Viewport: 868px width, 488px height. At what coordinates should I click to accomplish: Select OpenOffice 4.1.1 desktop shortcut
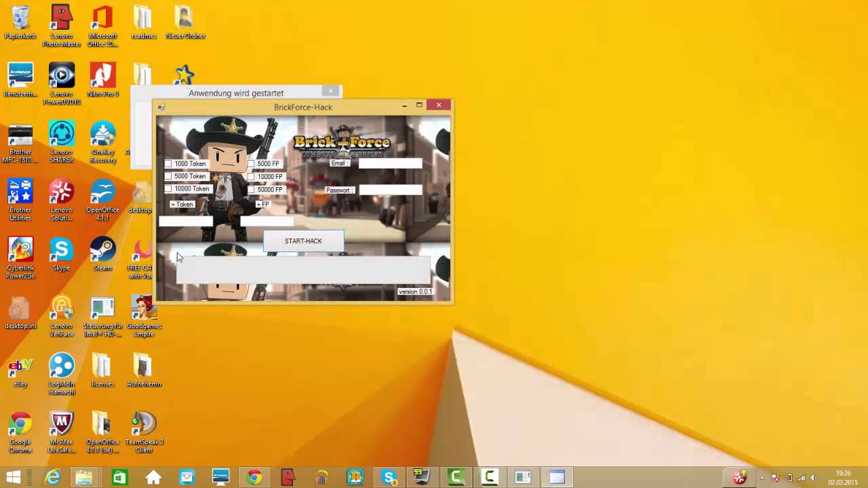tap(102, 200)
